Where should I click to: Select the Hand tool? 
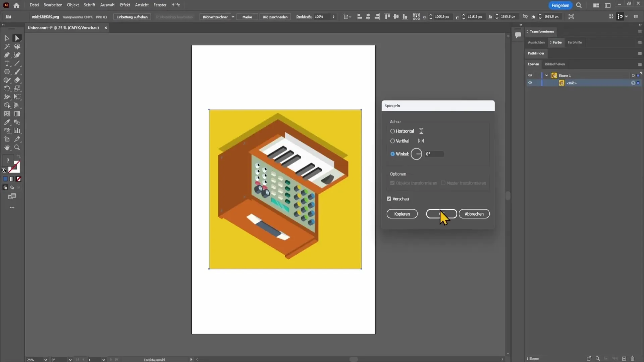pos(7,147)
